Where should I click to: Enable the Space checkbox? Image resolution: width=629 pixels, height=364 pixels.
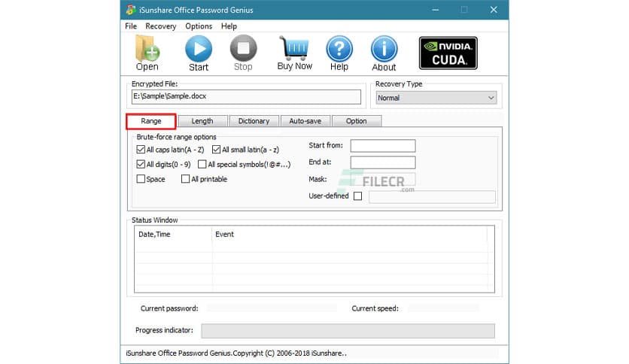tap(141, 179)
